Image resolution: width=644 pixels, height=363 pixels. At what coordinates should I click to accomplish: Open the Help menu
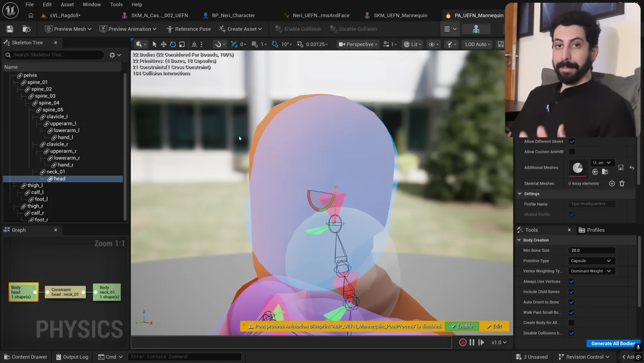coord(137,4)
